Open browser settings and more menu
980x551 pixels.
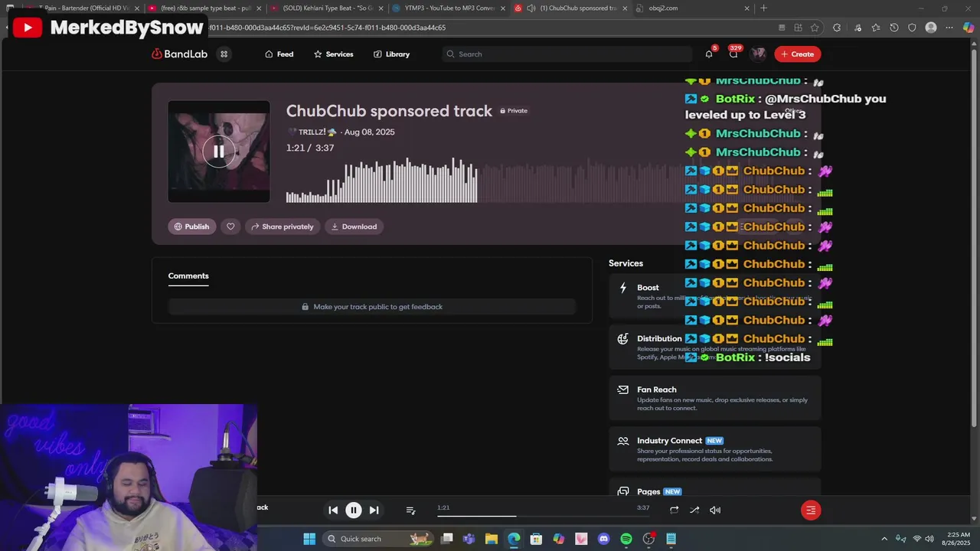click(x=949, y=28)
